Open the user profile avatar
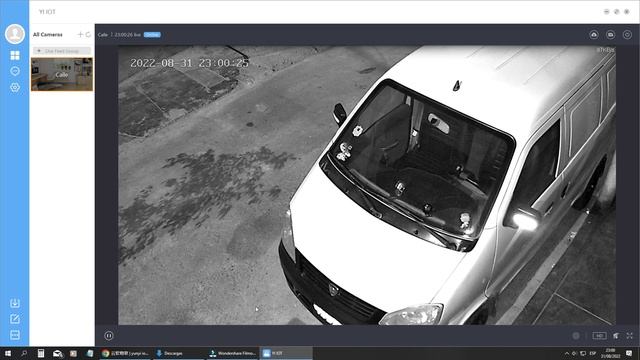Screen dimensions: 640x360 point(15,33)
